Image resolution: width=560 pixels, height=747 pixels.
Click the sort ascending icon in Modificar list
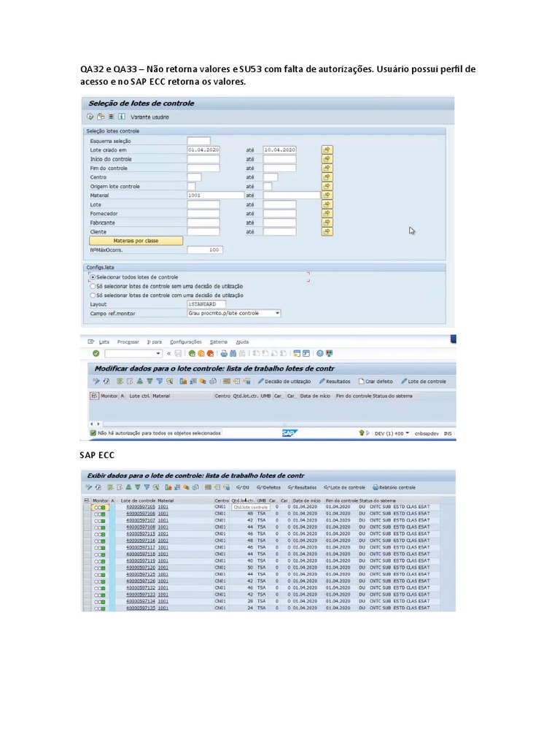pos(139,381)
